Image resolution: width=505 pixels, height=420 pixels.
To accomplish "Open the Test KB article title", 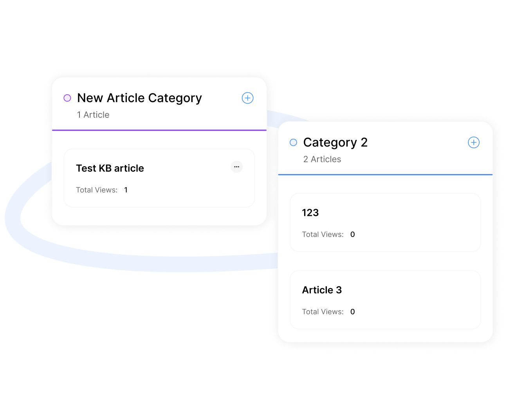I will [x=110, y=168].
